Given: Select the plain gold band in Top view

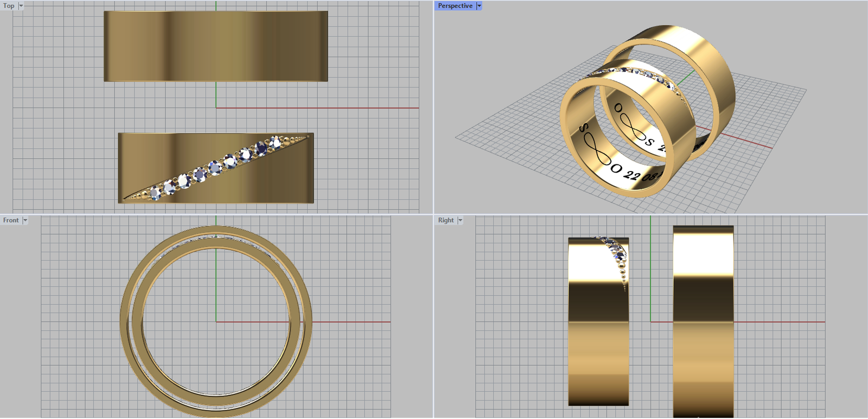Looking at the screenshot, I should [x=215, y=46].
